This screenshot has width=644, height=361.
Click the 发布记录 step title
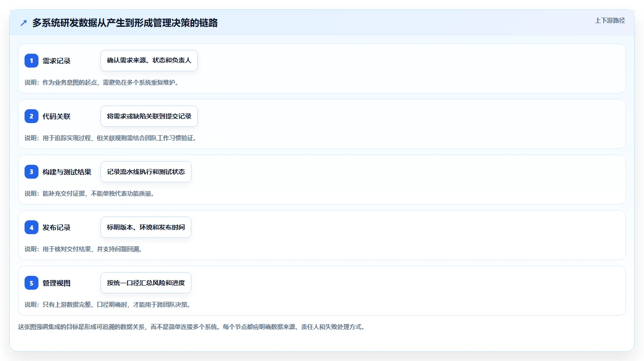[57, 227]
